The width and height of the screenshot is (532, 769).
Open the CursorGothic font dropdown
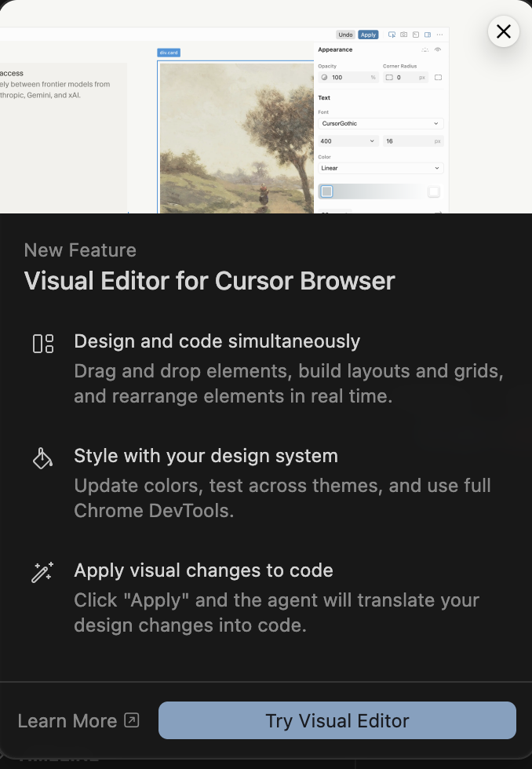tap(381, 124)
